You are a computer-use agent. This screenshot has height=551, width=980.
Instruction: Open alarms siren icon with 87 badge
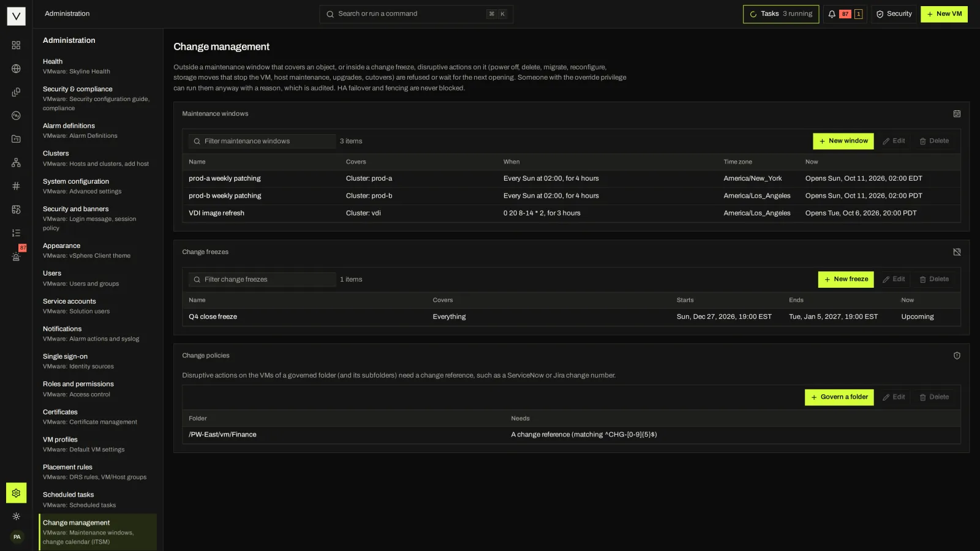16,256
